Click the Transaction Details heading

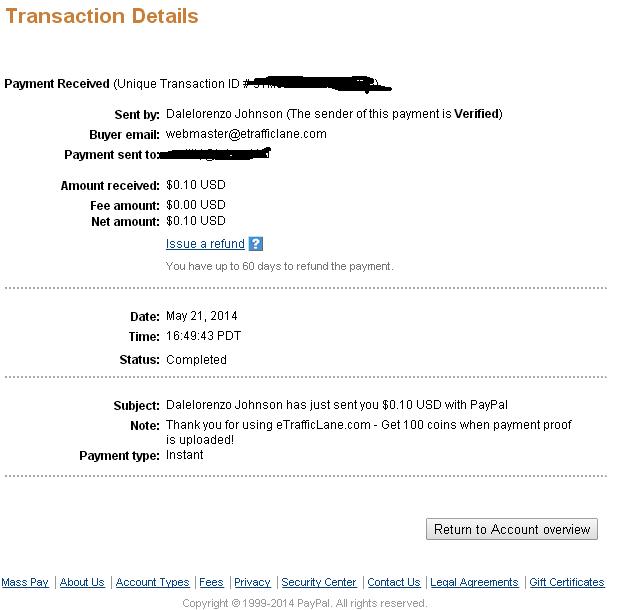(x=102, y=16)
